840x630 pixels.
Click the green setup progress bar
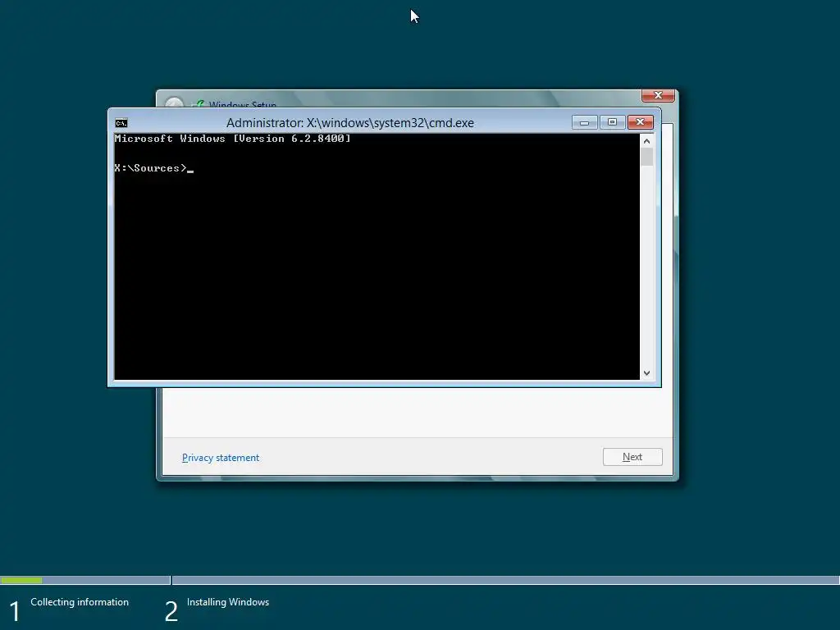(x=21, y=580)
